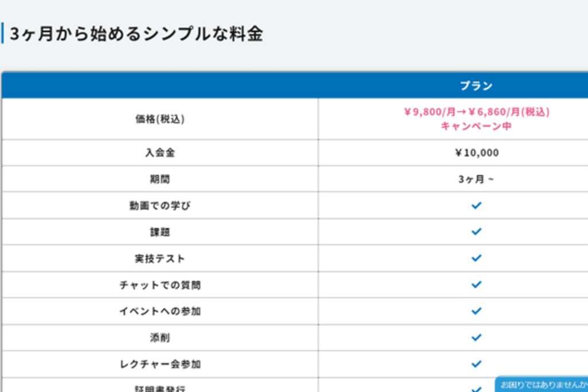Click the 入会金 row label
The height and width of the screenshot is (392, 588).
click(x=160, y=153)
